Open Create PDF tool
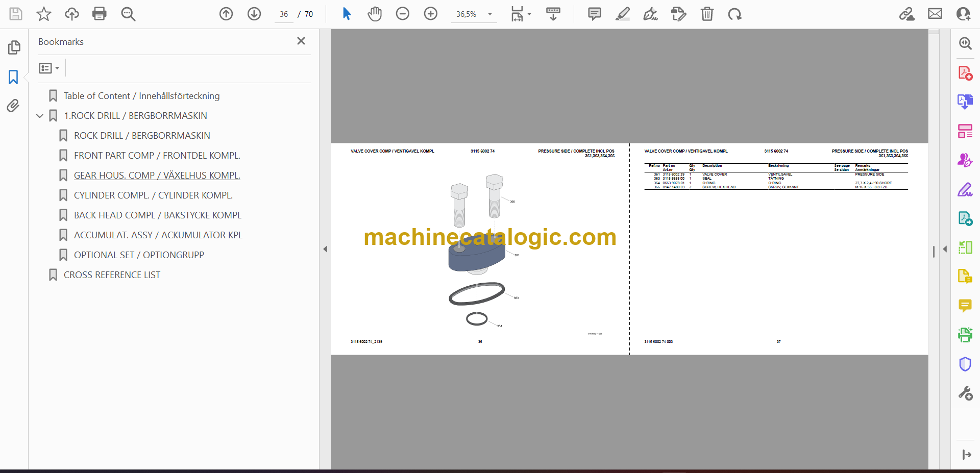980x473 pixels. 965,73
